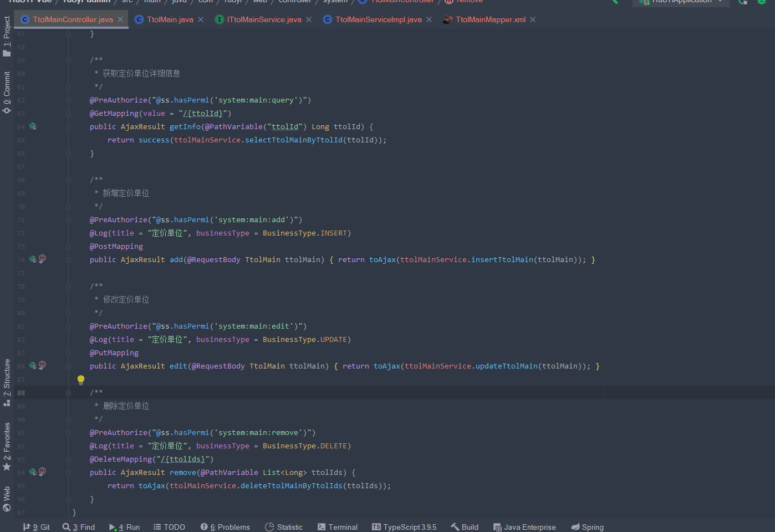Click the deleteTtolMainByTtolIds method call
Viewport: 775px width, 532px height.
point(292,485)
